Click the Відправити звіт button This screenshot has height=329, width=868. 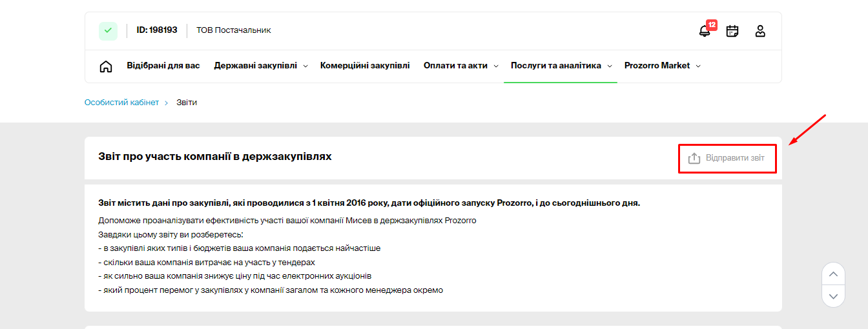pos(727,158)
